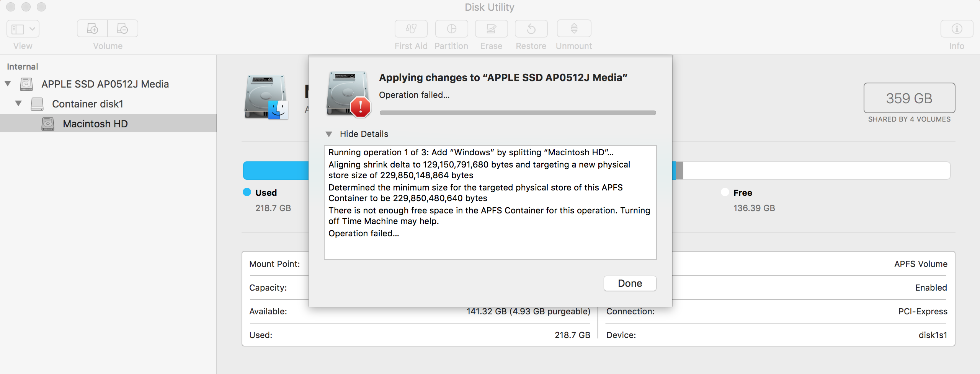Click the dialog title 'Applying changes to'
Image resolution: width=980 pixels, height=374 pixels.
click(503, 78)
